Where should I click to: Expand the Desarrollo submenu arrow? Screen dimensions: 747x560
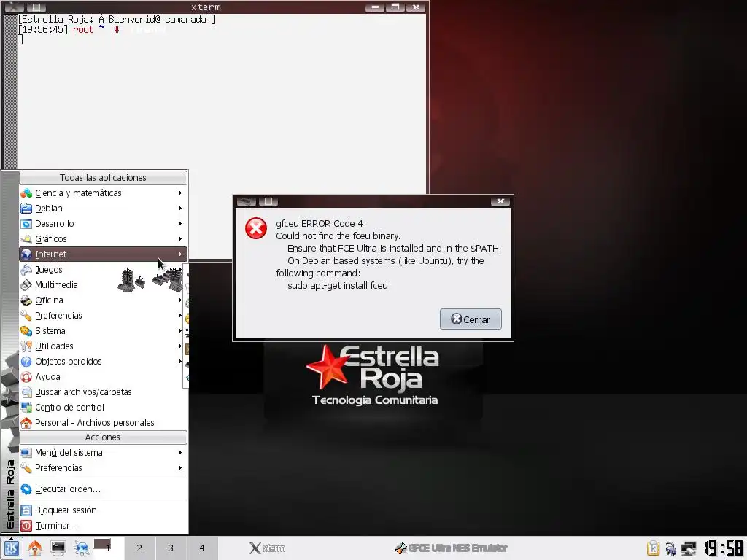click(180, 223)
